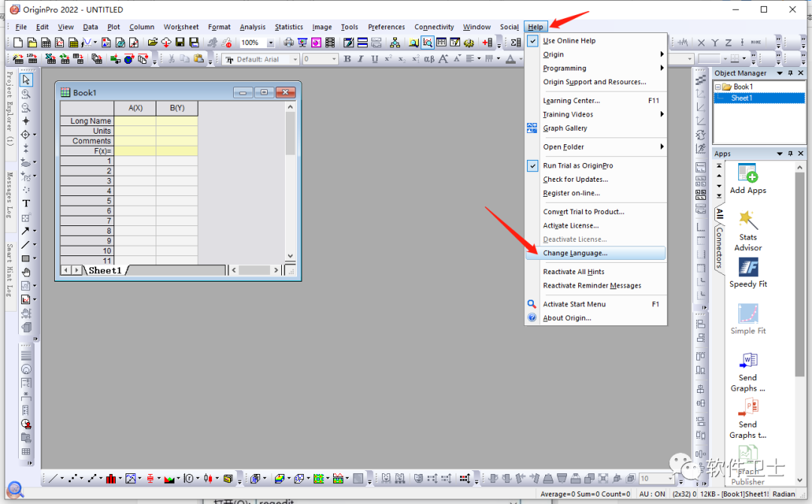Open the Add Apps icon
Screen dimensions: 812x504
click(x=748, y=179)
